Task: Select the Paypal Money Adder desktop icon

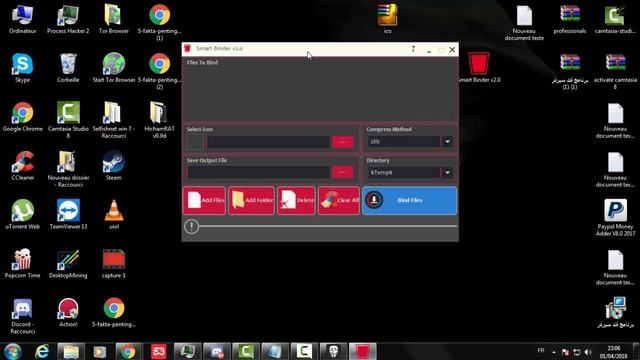Action: 616,218
